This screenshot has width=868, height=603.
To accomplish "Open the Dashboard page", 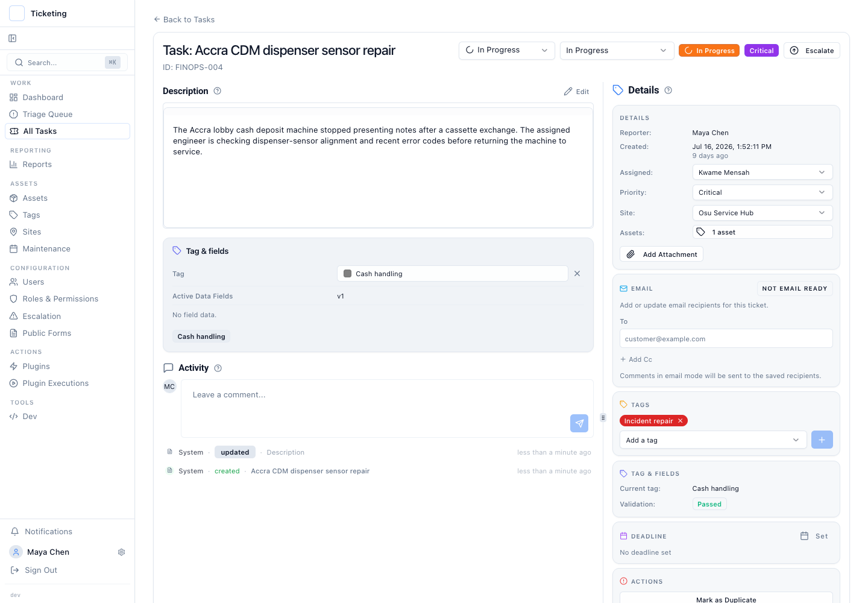I will point(43,97).
